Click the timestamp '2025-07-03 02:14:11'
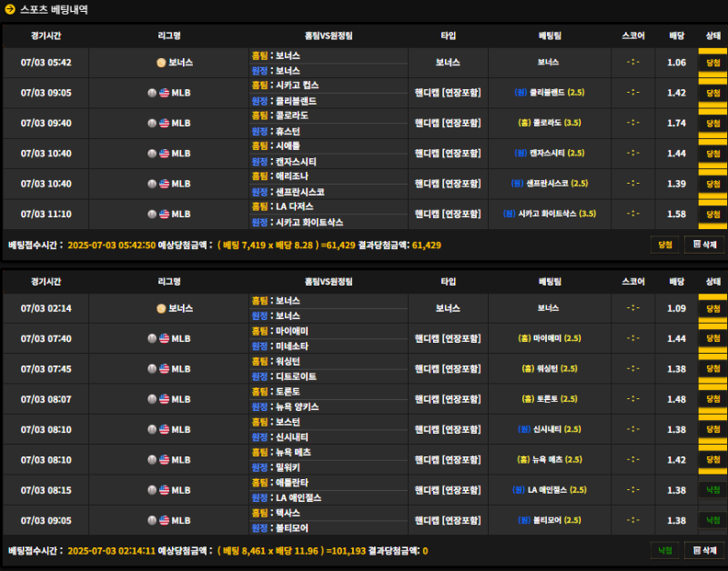 pyautogui.click(x=111, y=551)
